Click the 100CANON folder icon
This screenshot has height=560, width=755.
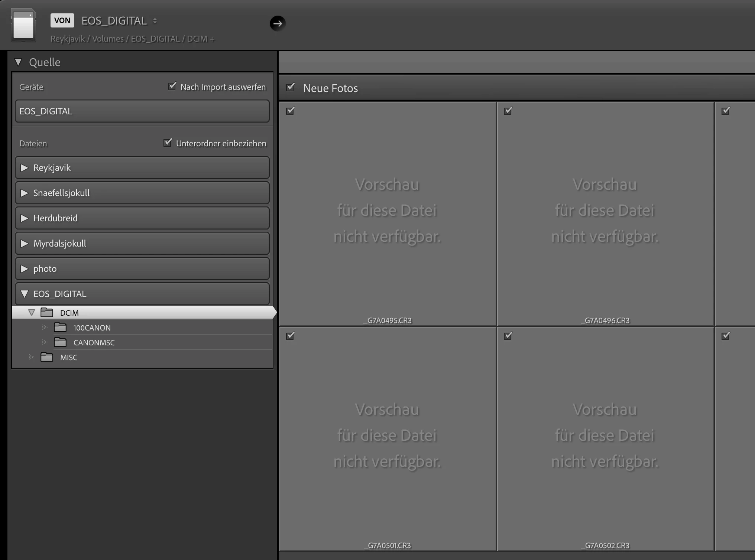[x=60, y=328]
